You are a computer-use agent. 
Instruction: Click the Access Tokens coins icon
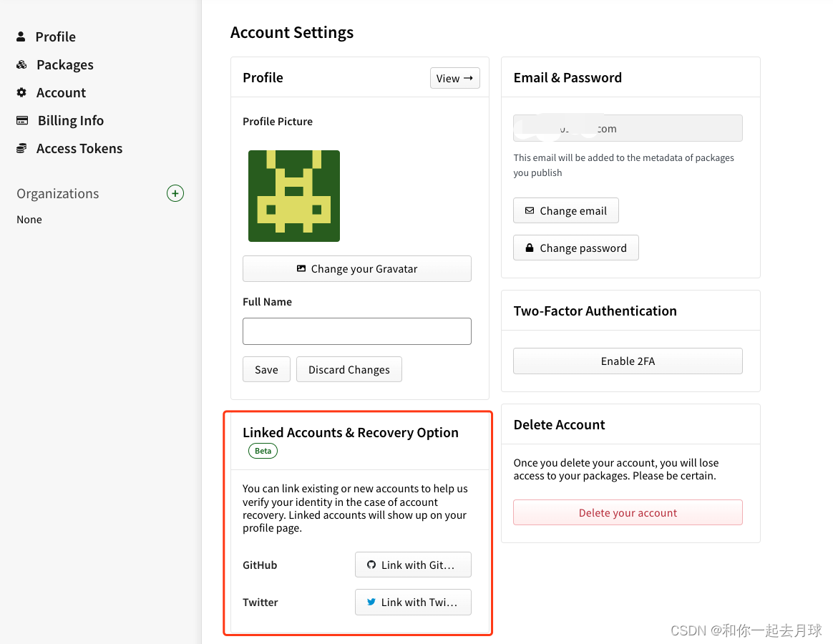(21, 148)
